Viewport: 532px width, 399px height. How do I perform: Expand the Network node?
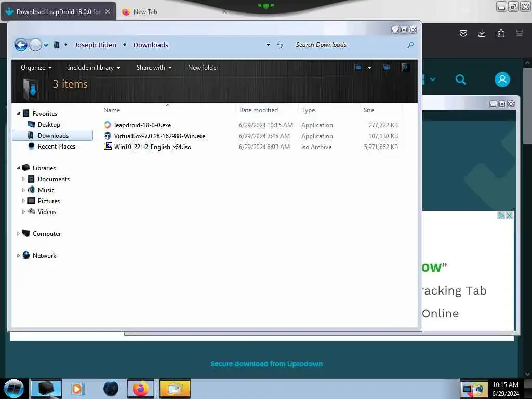pos(18,256)
